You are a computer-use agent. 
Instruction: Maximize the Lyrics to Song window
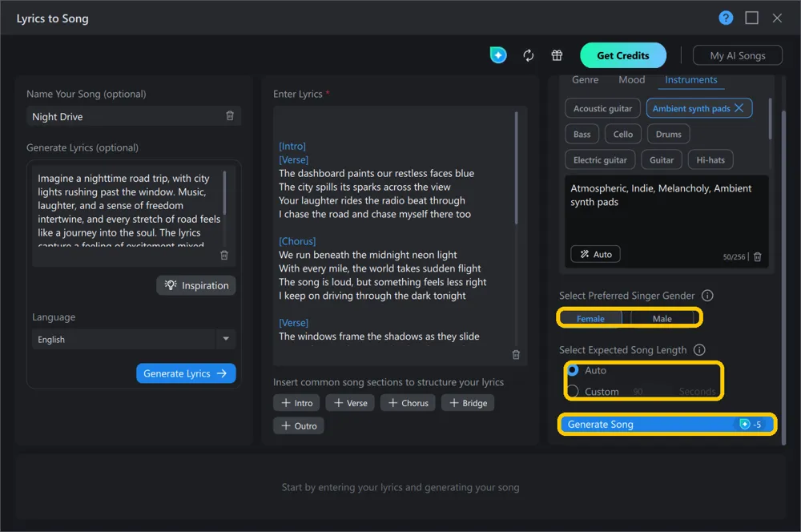(x=751, y=18)
